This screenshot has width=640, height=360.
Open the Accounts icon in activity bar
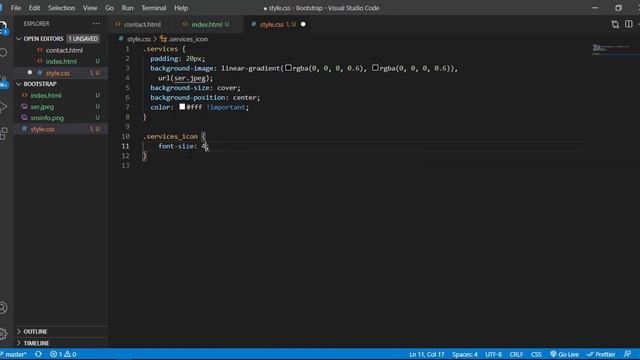point(3,308)
